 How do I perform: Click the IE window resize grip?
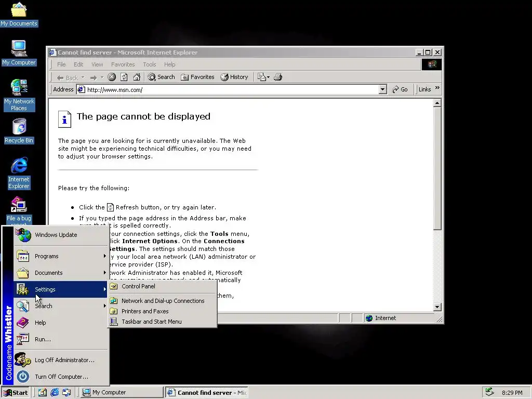[x=439, y=319]
